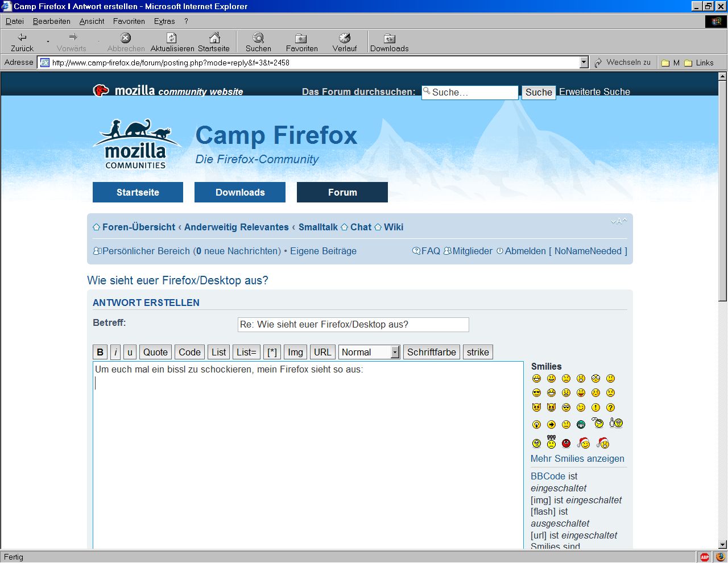The width and height of the screenshot is (728, 563).
Task: Insert the thumbs-up smiley
Action: (x=616, y=423)
